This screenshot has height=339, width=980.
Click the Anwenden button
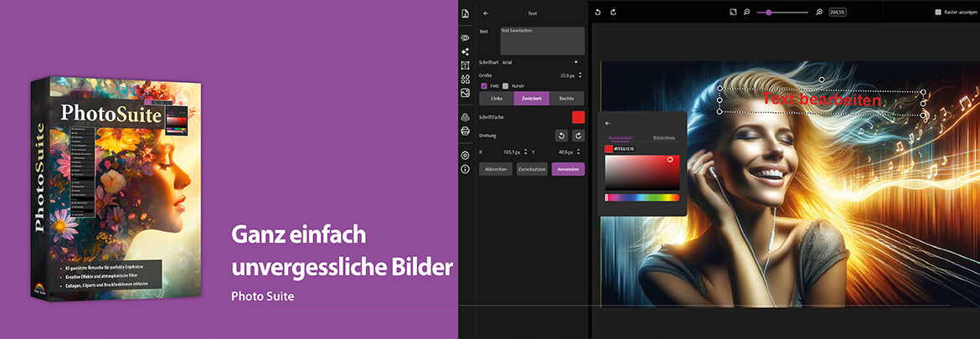(567, 169)
